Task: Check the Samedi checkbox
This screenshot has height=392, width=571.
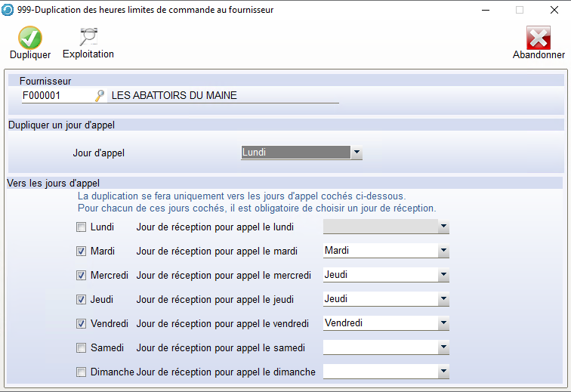Action: 81,347
